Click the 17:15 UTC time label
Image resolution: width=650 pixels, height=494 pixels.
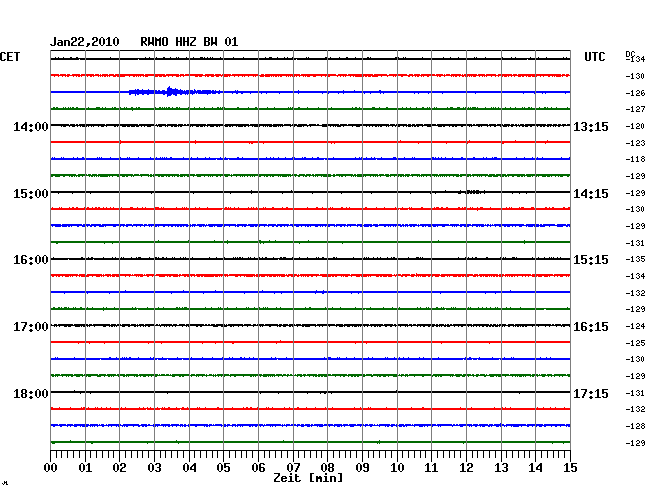pyautogui.click(x=591, y=393)
